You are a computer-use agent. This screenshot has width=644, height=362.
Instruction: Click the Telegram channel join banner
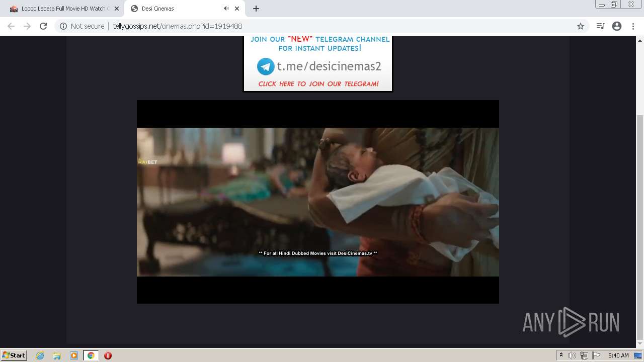[x=317, y=63]
